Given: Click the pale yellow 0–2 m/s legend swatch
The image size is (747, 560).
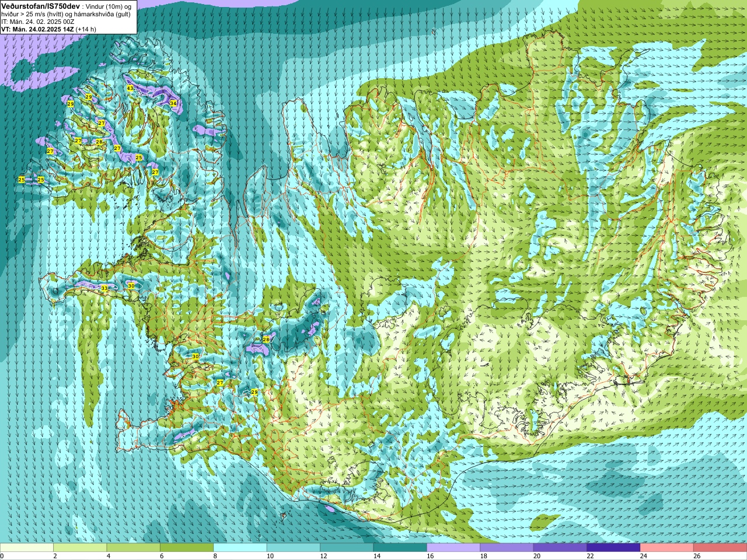Looking at the screenshot, I should [x=27, y=548].
